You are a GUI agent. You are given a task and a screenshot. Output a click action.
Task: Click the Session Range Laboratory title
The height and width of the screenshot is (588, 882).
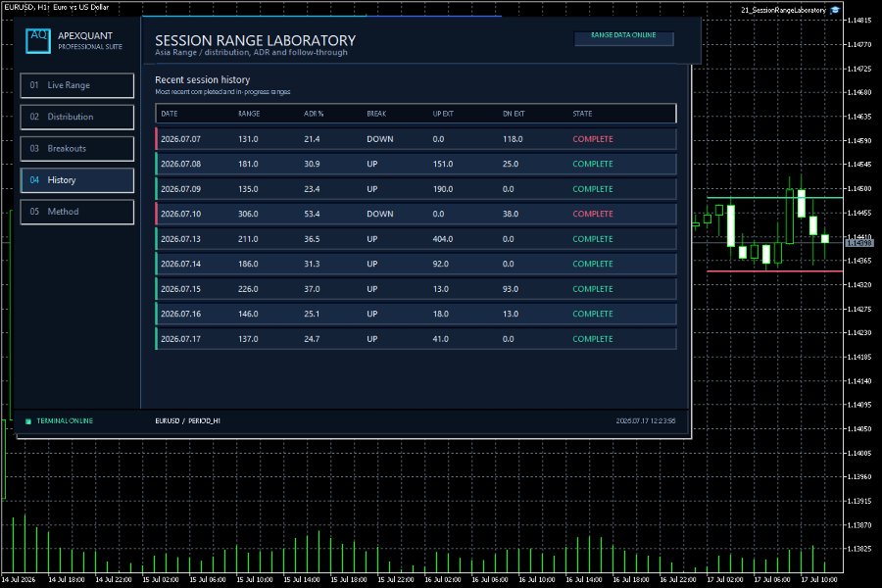tap(256, 40)
